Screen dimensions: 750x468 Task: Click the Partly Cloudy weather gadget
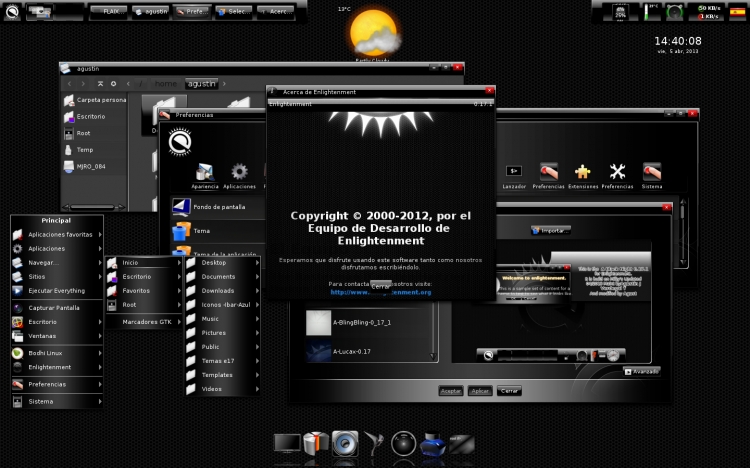point(374,34)
